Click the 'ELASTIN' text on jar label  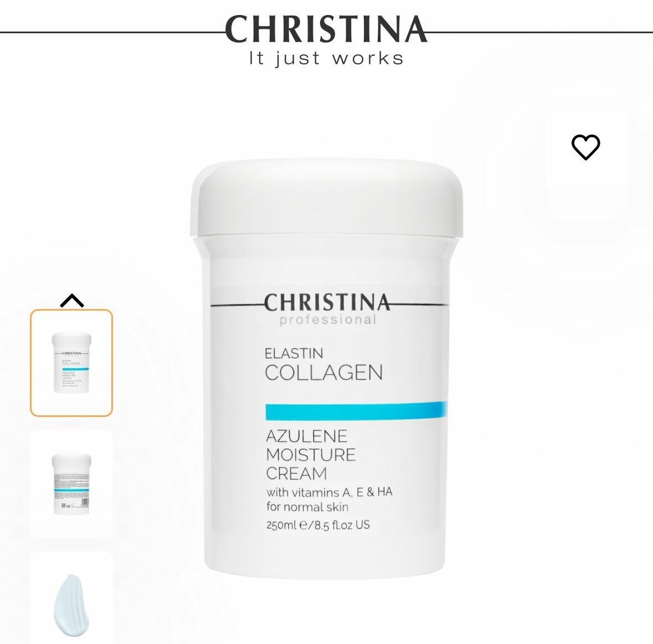tap(294, 353)
